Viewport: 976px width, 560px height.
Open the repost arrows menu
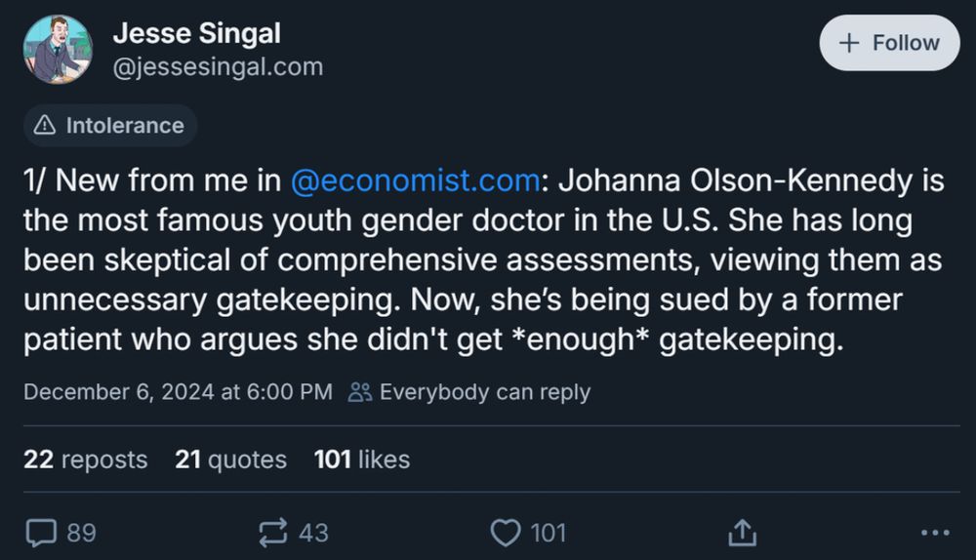point(273,533)
